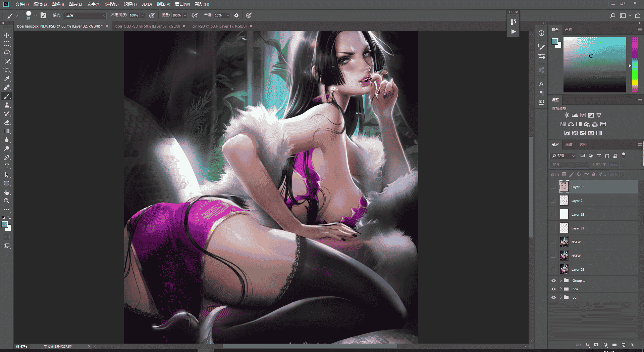Switch to the 通道 channels tab
Image resolution: width=644 pixels, height=352 pixels.
coord(569,144)
